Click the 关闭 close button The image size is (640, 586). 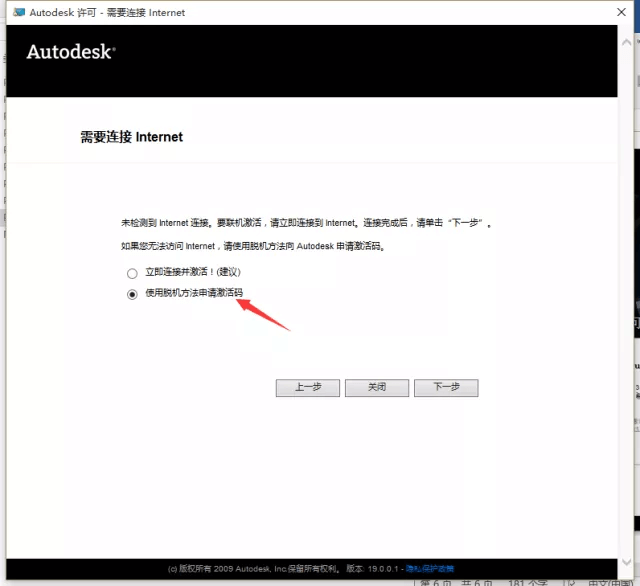coord(377,388)
